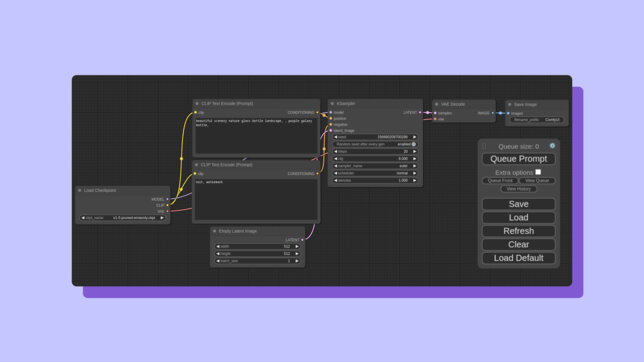644x362 pixels.
Task: Click the positive prompt text box
Action: click(256, 136)
